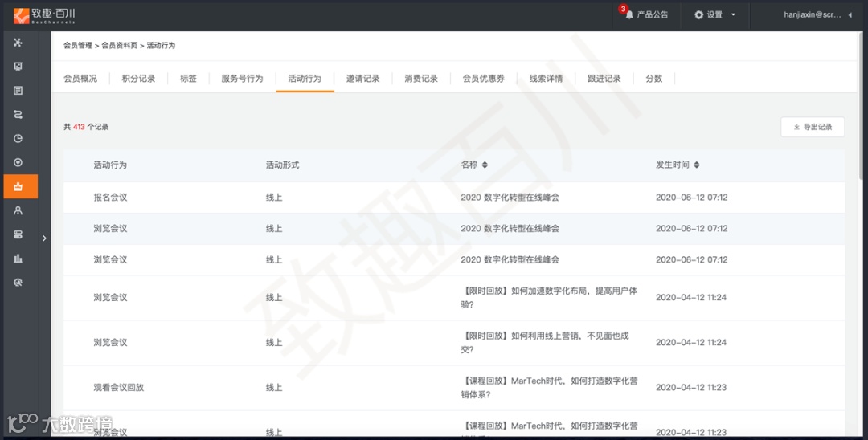This screenshot has height=440, width=868.
Task: Click 线上 in the 观看会议回放 row
Action: [x=274, y=388]
